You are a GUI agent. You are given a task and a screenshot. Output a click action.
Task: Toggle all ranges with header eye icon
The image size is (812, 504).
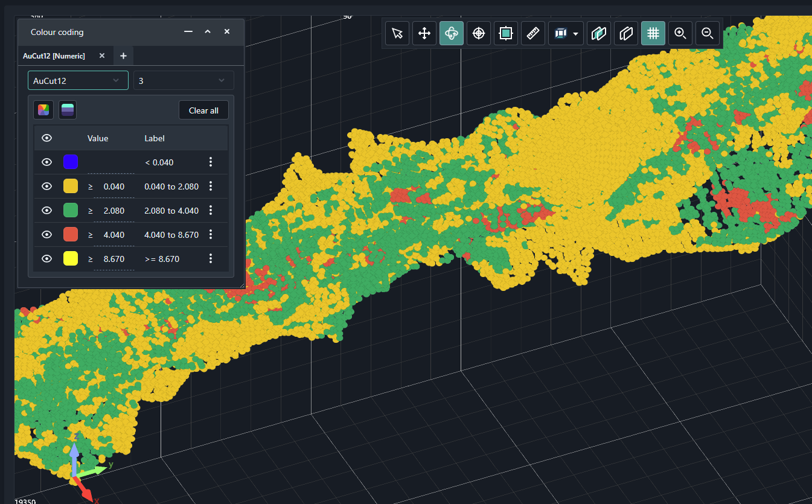[46, 138]
